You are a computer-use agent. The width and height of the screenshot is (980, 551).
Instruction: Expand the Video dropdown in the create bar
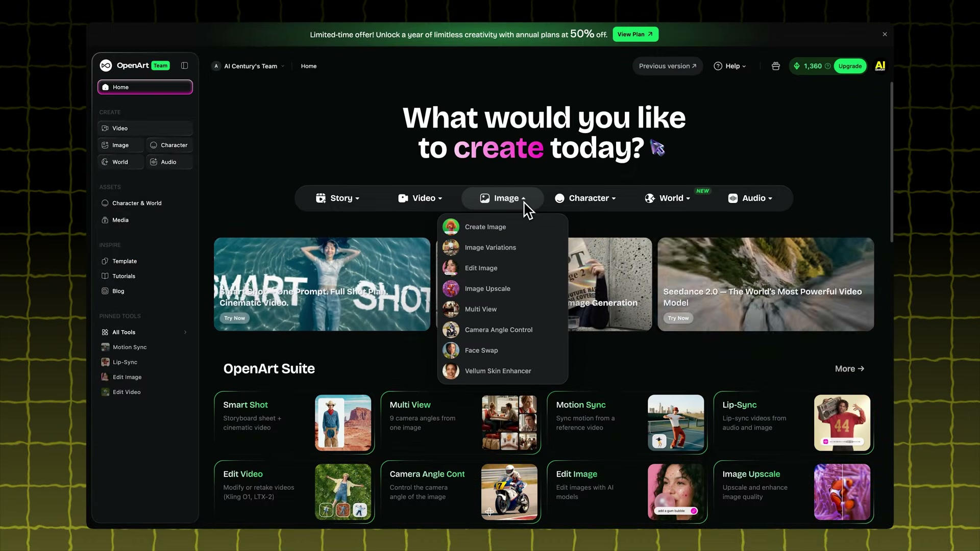click(420, 198)
